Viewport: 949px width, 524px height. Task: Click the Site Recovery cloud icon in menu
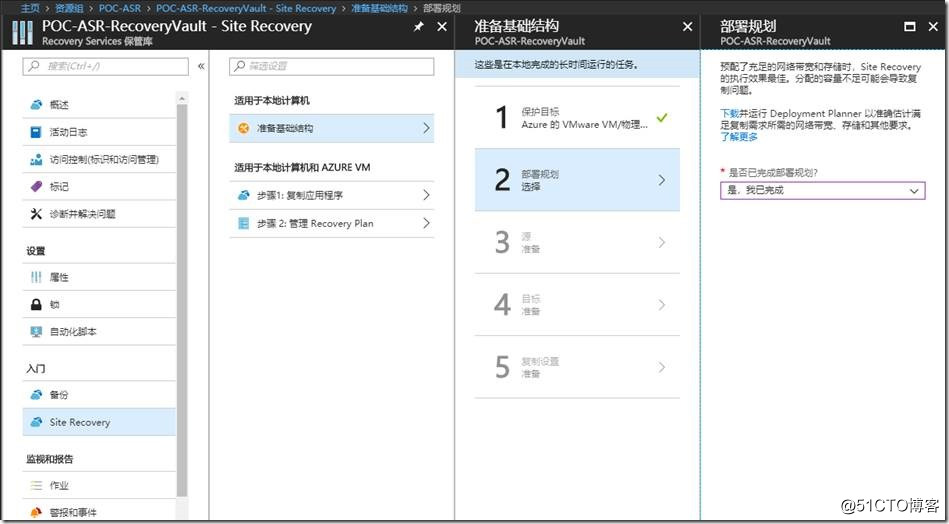pyautogui.click(x=36, y=422)
